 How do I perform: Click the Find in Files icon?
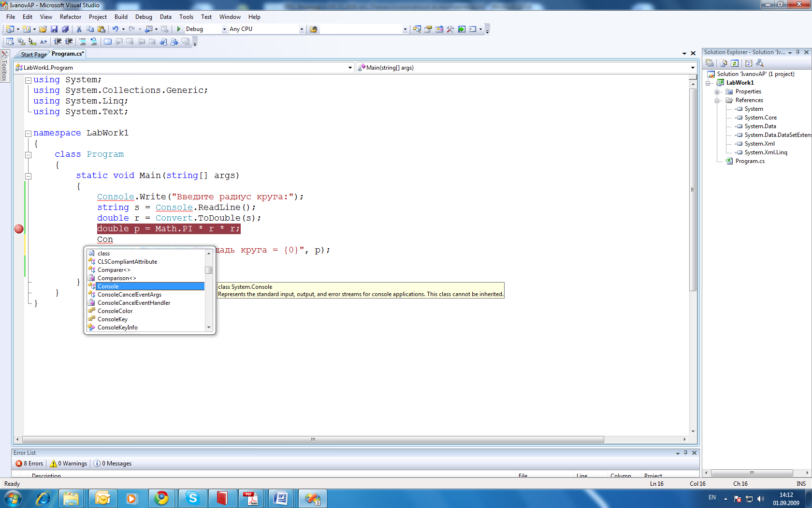click(313, 29)
